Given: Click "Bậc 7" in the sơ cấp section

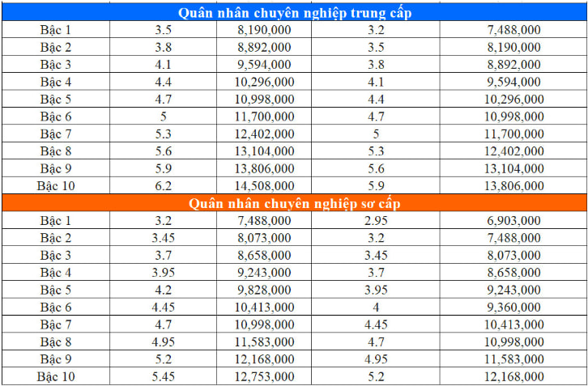Looking at the screenshot, I should coord(56,324).
